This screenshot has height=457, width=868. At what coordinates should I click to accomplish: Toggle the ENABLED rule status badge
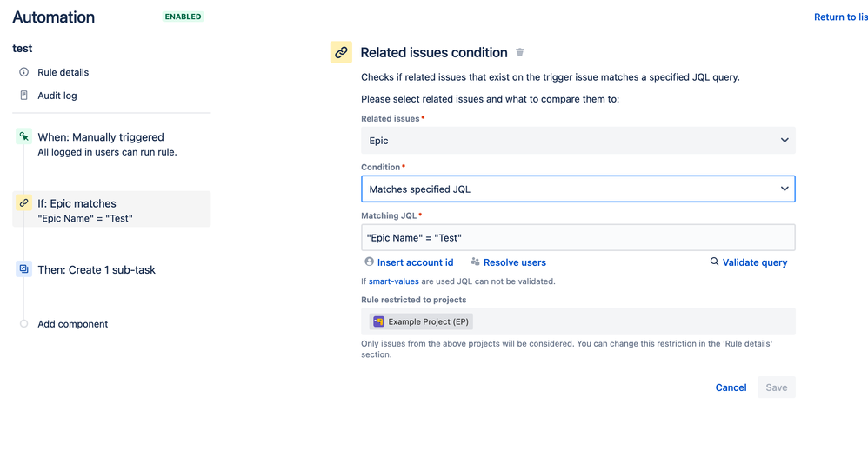[x=183, y=17]
